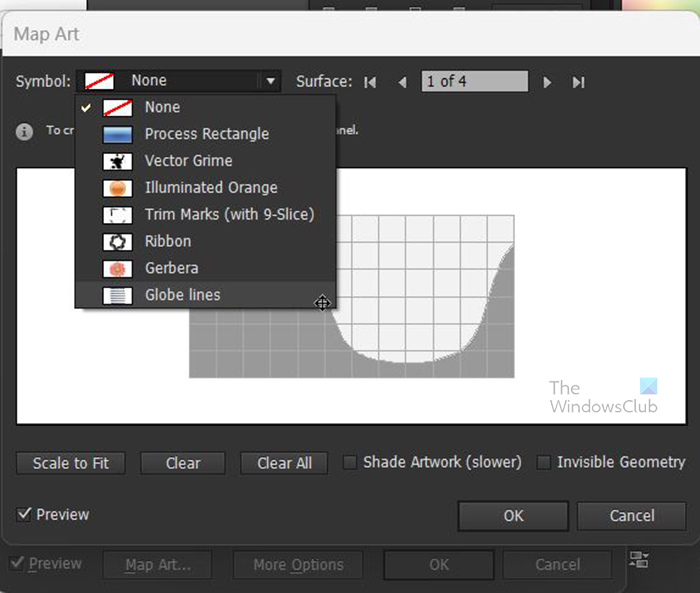Jump to the last surface
Screen dimensions: 700x593
click(x=578, y=82)
